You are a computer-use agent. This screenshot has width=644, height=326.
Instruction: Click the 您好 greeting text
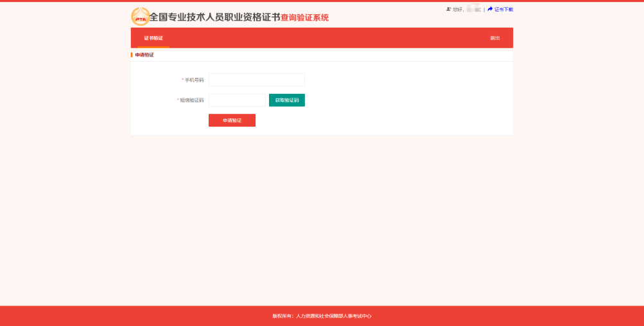click(x=457, y=10)
